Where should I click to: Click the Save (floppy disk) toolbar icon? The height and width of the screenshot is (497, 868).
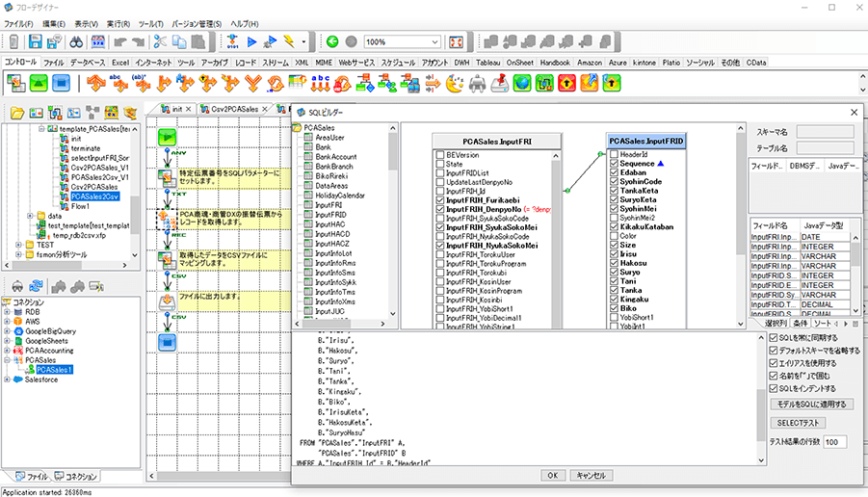coord(35,42)
